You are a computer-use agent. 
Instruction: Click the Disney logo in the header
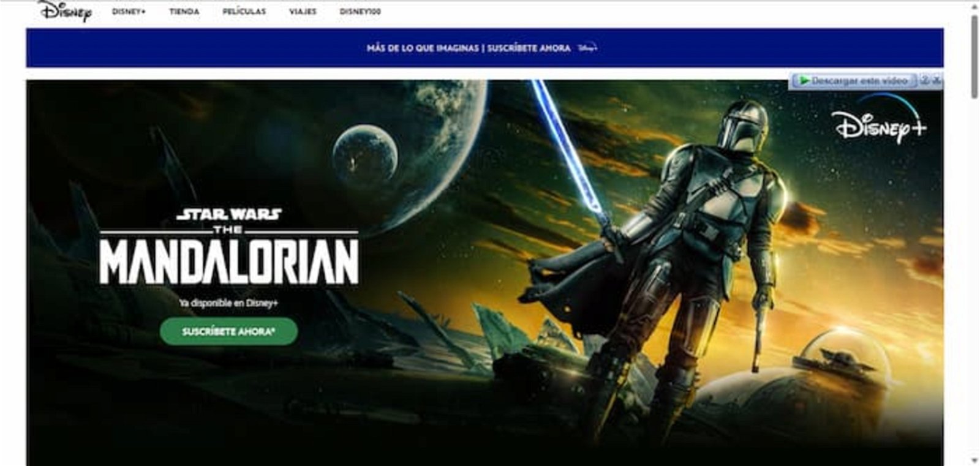tap(65, 11)
